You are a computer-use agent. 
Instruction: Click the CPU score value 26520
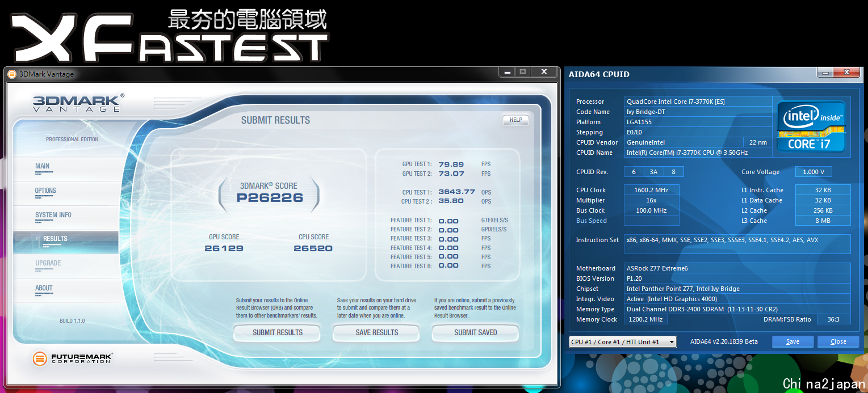pos(313,248)
